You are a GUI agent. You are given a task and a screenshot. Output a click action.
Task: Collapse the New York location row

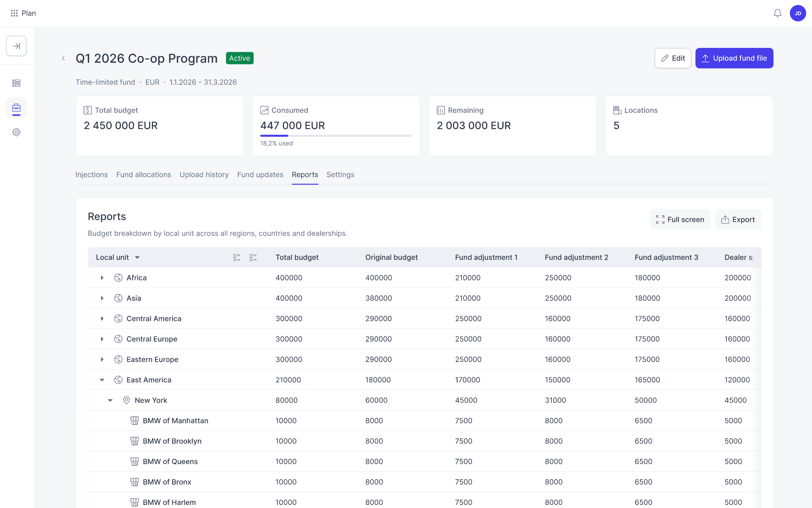point(110,400)
